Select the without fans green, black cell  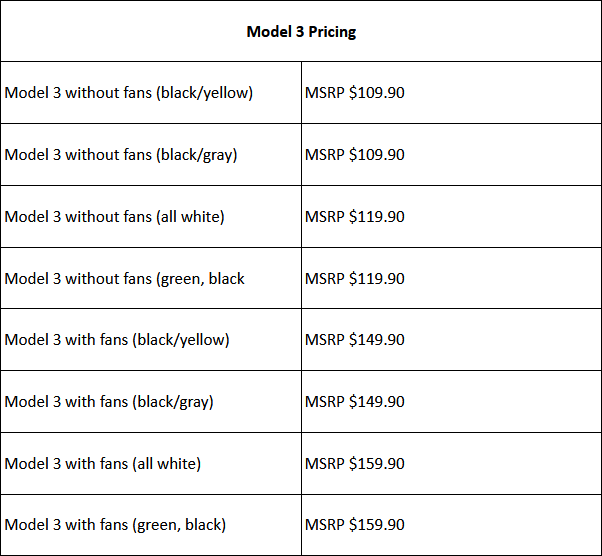pyautogui.click(x=151, y=278)
